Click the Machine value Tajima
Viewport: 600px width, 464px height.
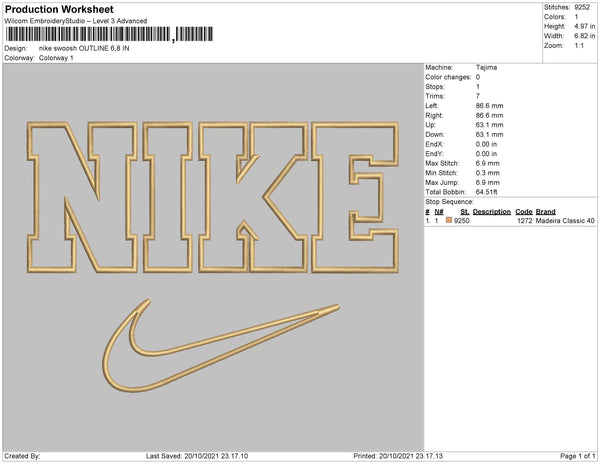(x=486, y=67)
